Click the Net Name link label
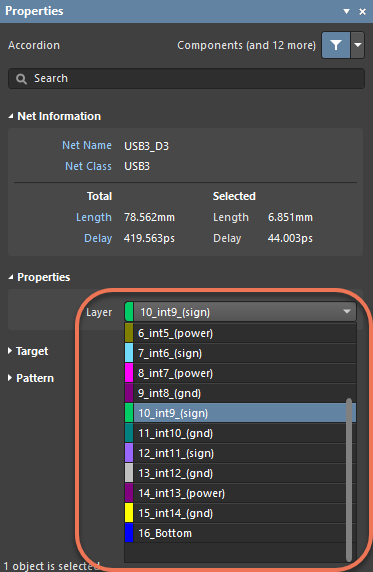 (x=87, y=145)
